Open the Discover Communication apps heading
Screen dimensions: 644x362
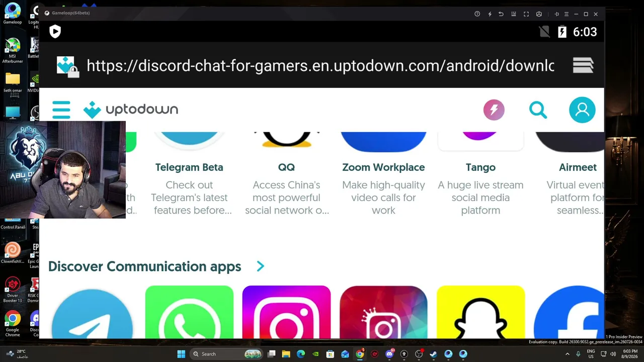point(145,266)
